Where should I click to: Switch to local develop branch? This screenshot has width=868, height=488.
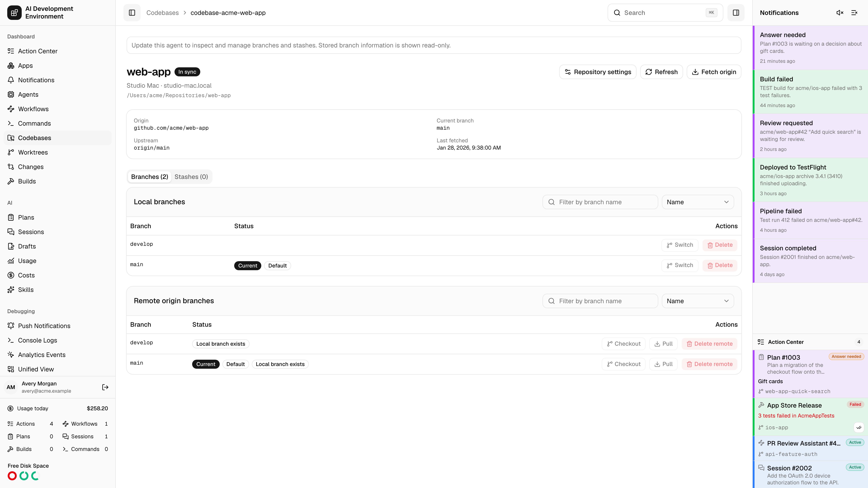click(x=680, y=245)
